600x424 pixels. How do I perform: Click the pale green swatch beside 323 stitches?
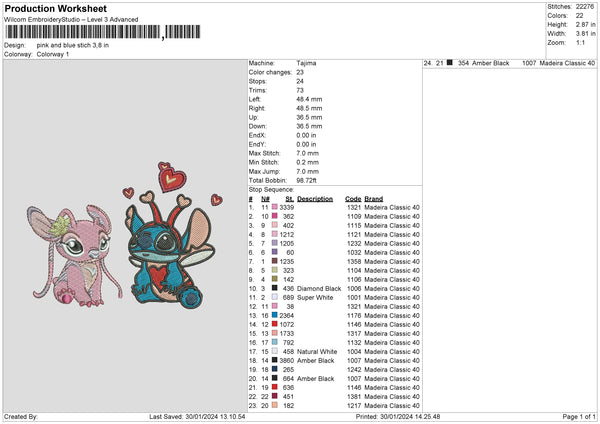[274, 270]
